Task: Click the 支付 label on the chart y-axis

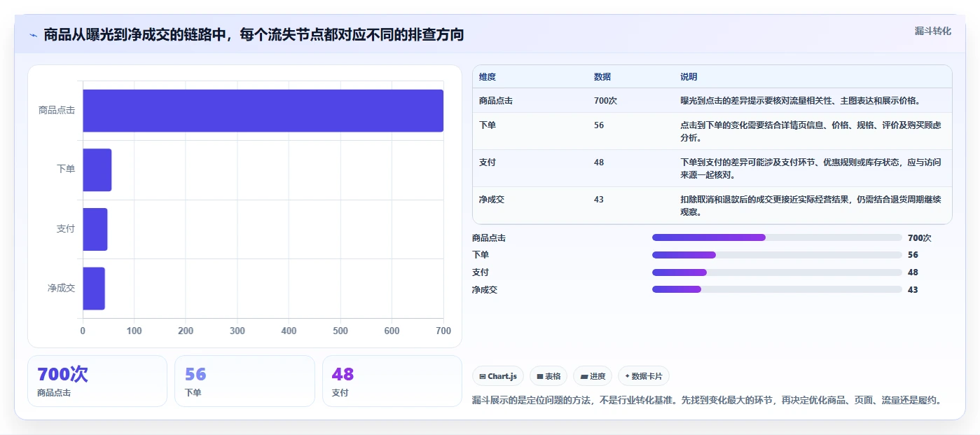Action: click(x=66, y=229)
